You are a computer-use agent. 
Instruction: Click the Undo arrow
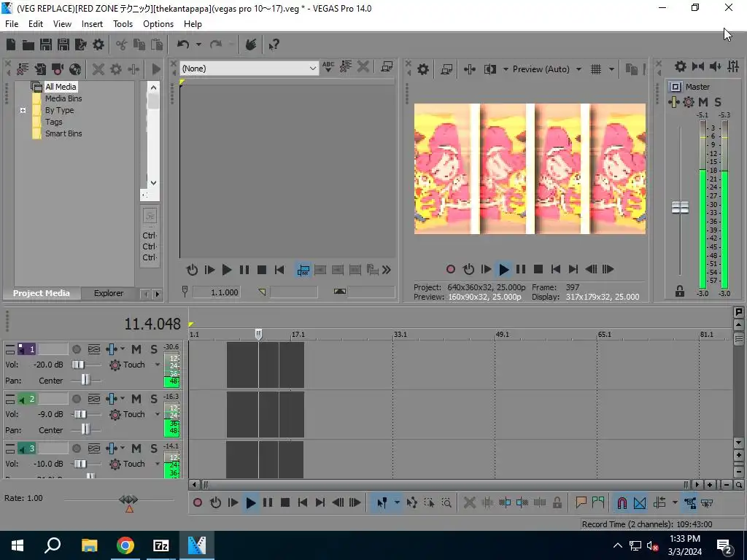coord(183,44)
